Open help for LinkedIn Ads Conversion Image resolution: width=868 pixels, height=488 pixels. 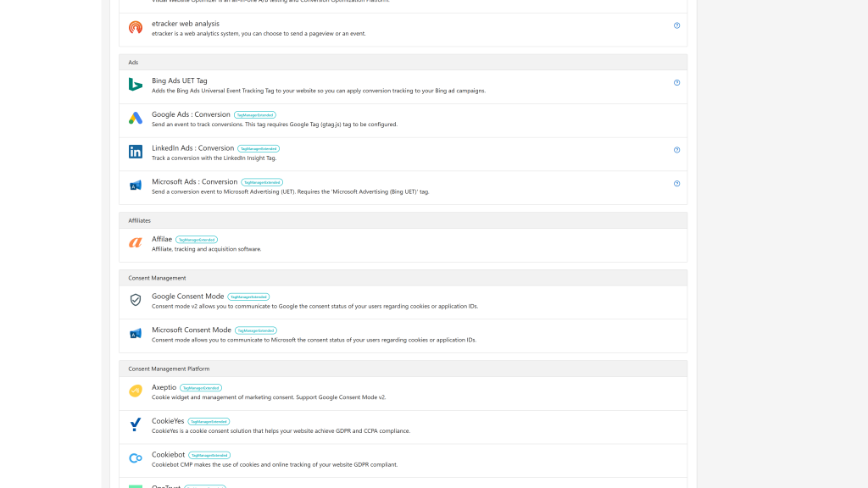point(676,150)
